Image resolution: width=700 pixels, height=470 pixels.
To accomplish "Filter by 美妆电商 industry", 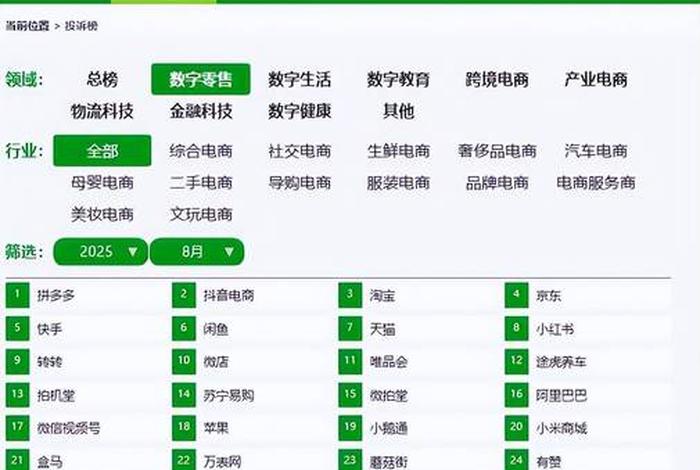I will click(102, 215).
